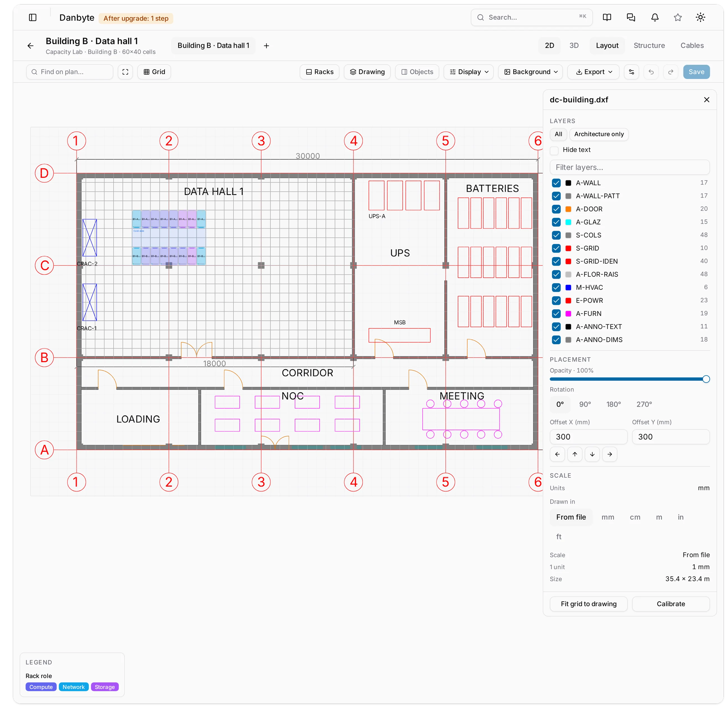Click the favorite star icon
Screen dimensions: 728x708
click(677, 17)
